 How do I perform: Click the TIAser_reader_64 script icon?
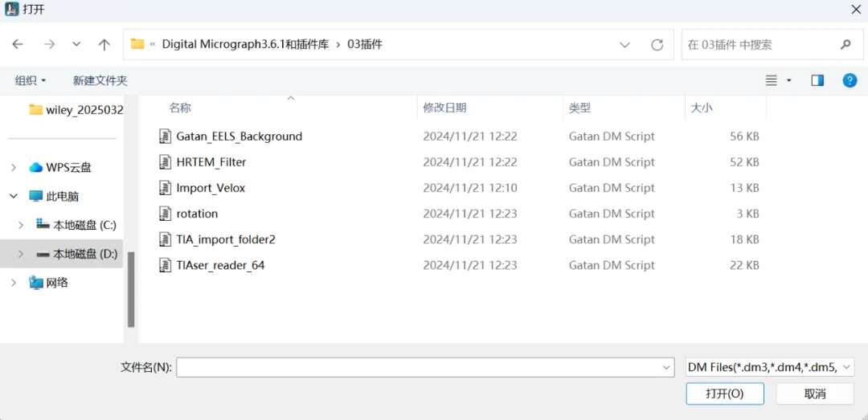pos(165,266)
